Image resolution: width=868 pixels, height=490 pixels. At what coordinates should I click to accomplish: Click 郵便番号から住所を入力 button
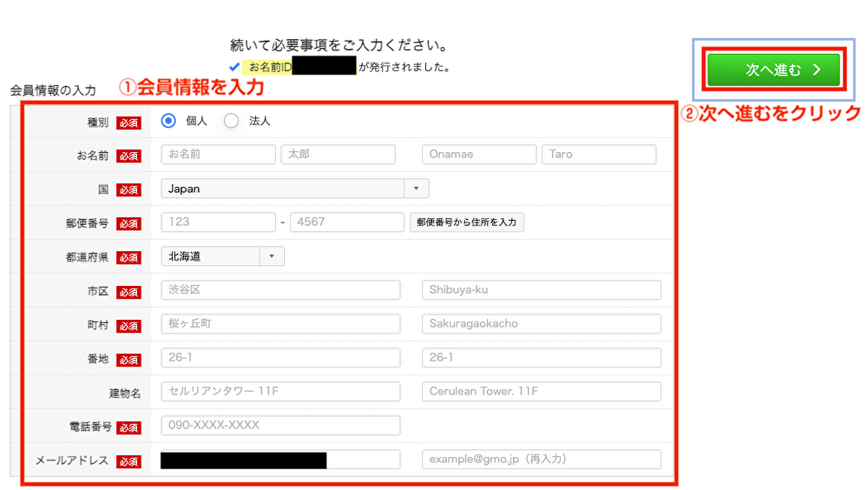pyautogui.click(x=466, y=222)
